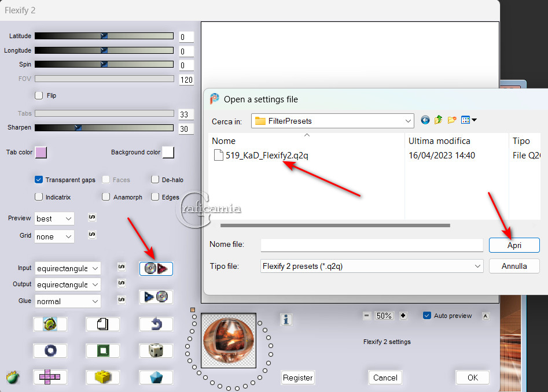
Task: Expand the Tipo file dropdown
Action: point(372,266)
